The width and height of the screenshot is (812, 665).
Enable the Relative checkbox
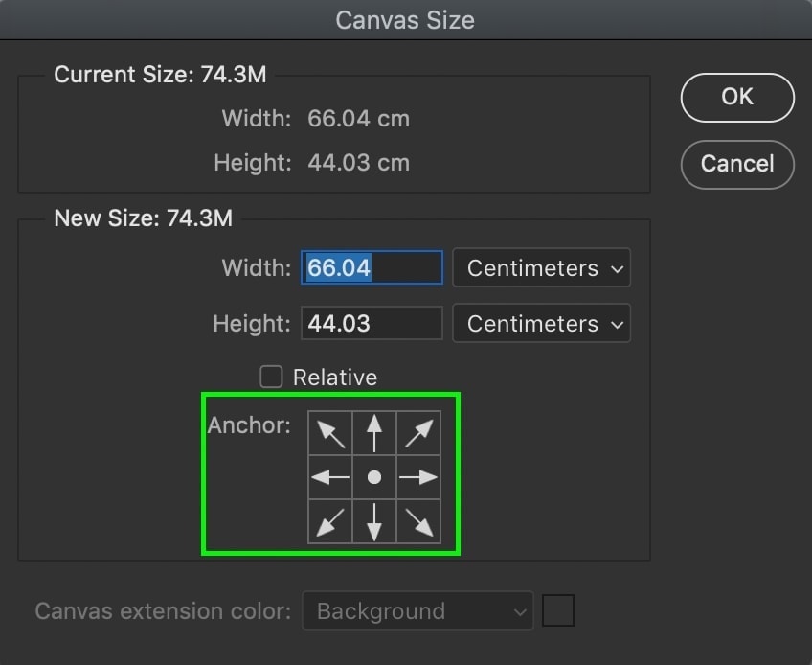pos(271,377)
